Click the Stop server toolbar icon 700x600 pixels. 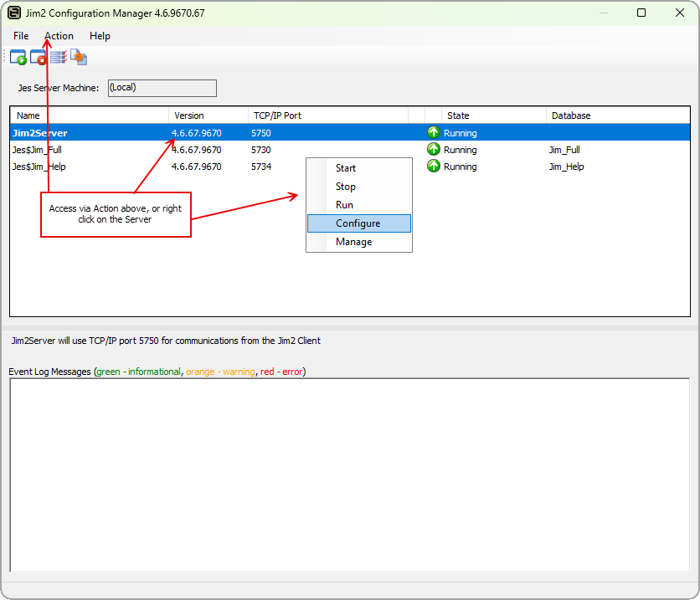38,58
